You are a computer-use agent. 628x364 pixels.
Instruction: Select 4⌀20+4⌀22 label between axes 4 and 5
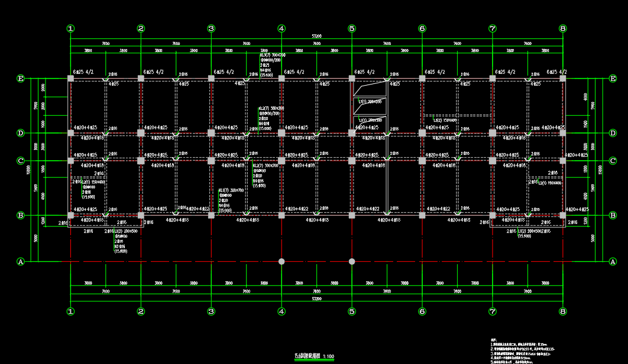click(x=297, y=209)
